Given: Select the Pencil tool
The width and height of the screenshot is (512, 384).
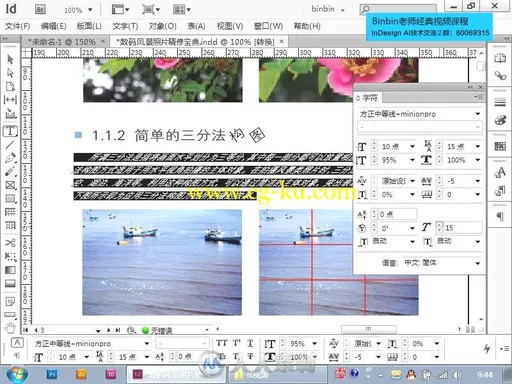Looking at the screenshot, I should pos(10,171).
